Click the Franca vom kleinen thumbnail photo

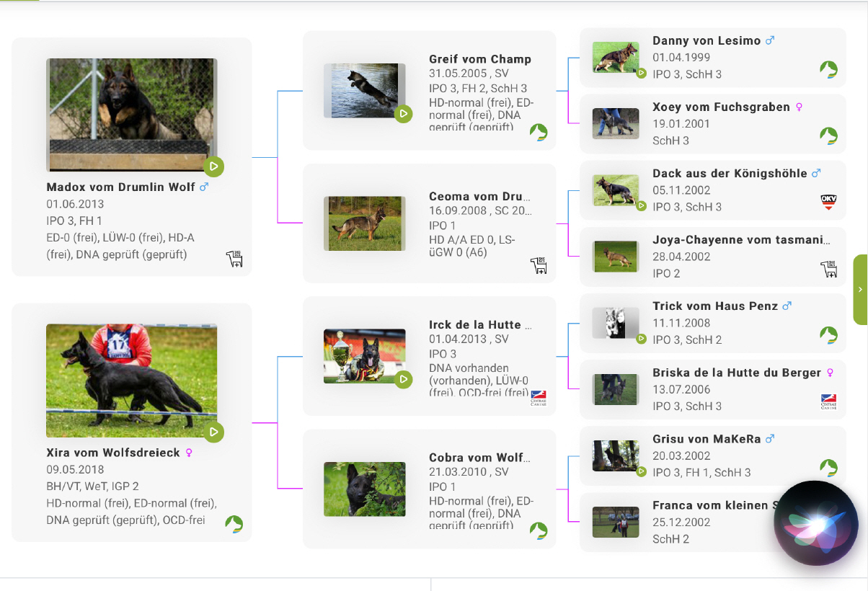[x=616, y=522]
